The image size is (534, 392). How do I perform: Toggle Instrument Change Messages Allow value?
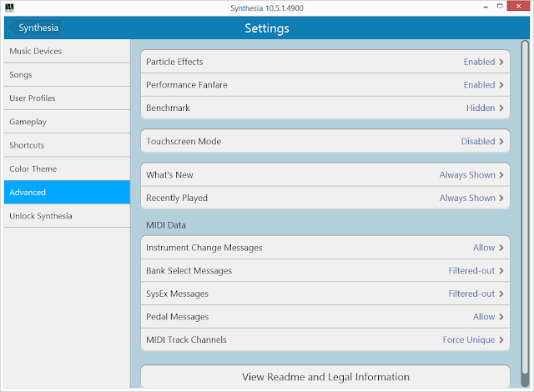[x=484, y=248]
